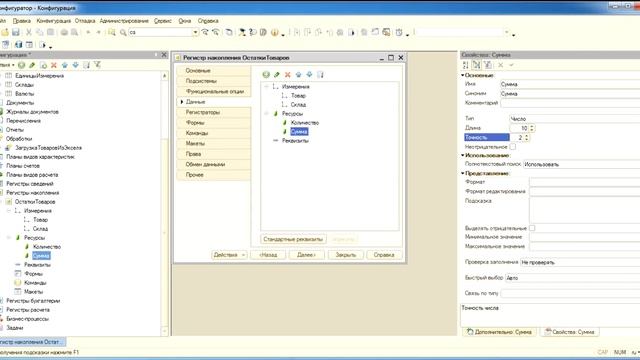This screenshot has width=640, height=360.
Task: Click the Save icon in main toolbar
Action: (x=16, y=32)
